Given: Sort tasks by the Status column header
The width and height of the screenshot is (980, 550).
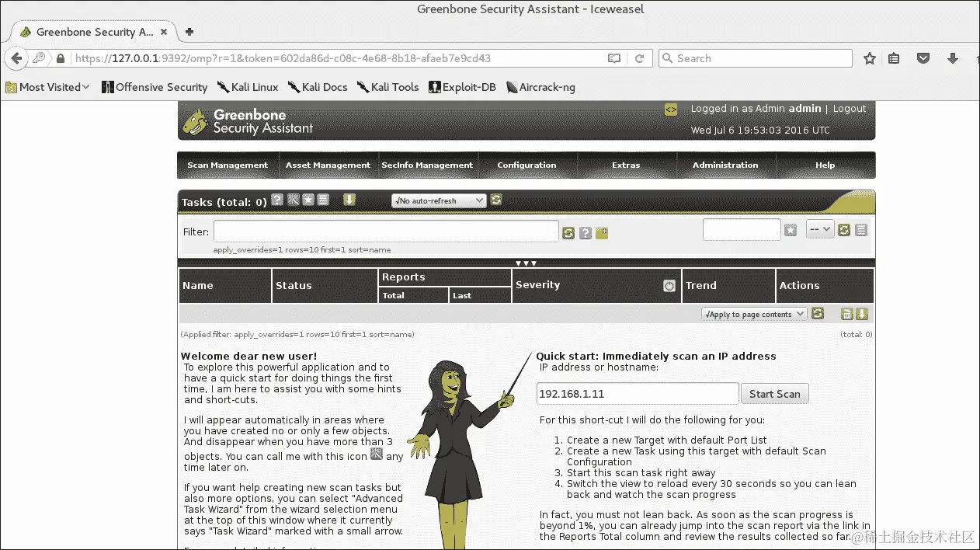Looking at the screenshot, I should [x=294, y=285].
